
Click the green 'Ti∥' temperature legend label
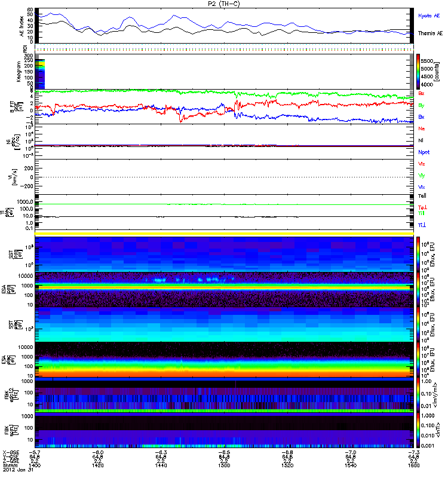pos(421,213)
